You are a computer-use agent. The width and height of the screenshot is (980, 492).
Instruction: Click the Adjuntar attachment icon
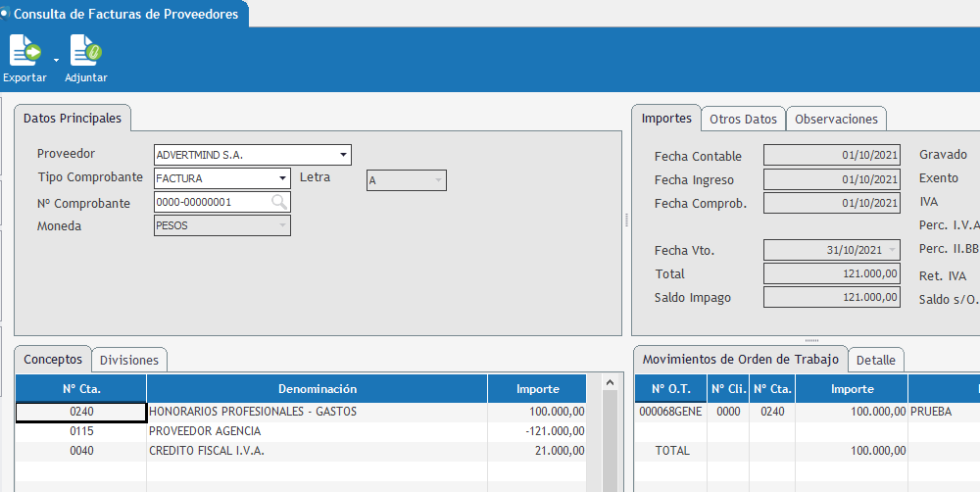85,51
